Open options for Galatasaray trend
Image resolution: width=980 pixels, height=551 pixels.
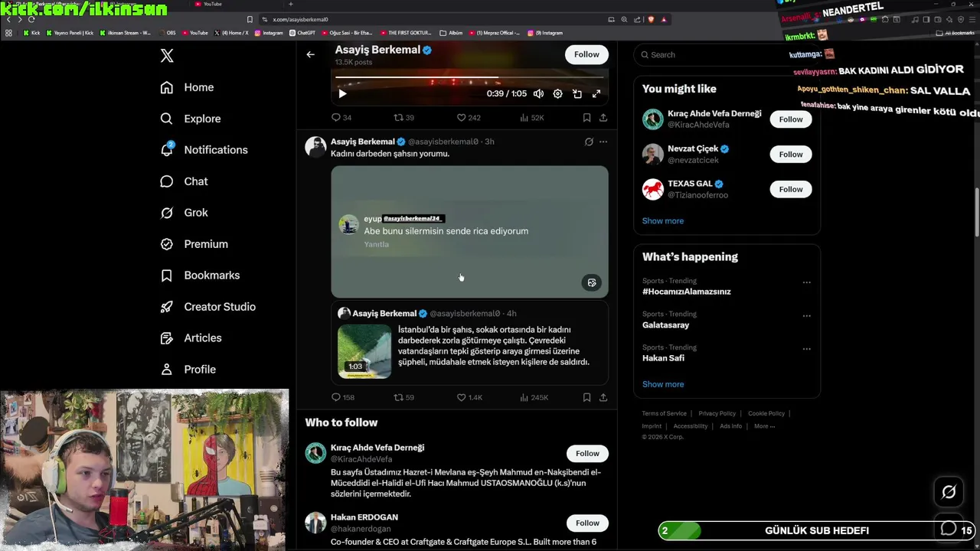[x=806, y=315]
